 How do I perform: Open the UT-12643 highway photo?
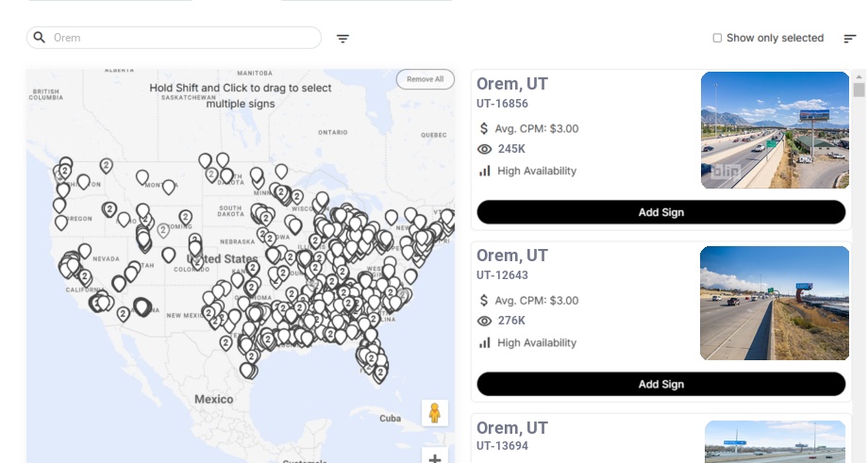tap(774, 303)
